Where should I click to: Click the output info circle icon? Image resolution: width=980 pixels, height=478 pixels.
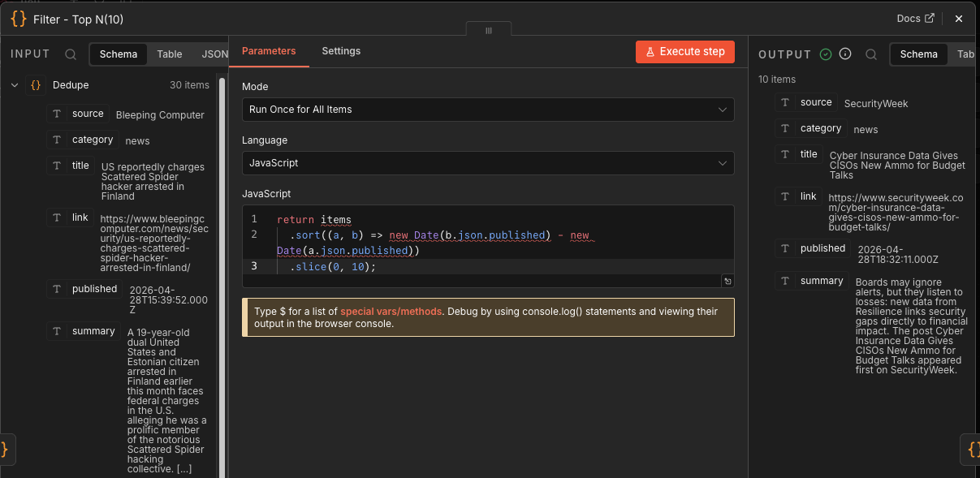pos(845,54)
